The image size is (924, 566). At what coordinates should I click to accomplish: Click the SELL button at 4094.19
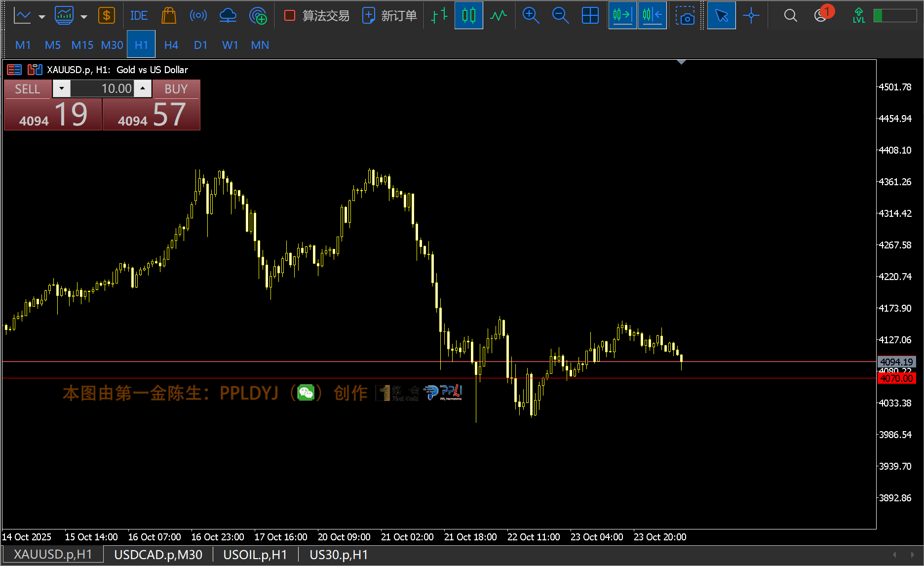coord(53,114)
